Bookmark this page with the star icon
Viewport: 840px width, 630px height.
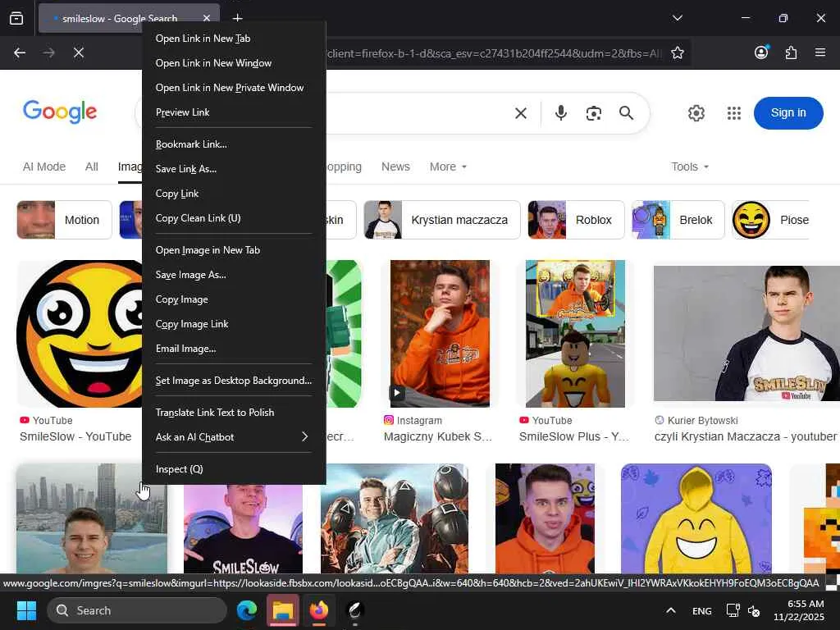click(x=677, y=52)
